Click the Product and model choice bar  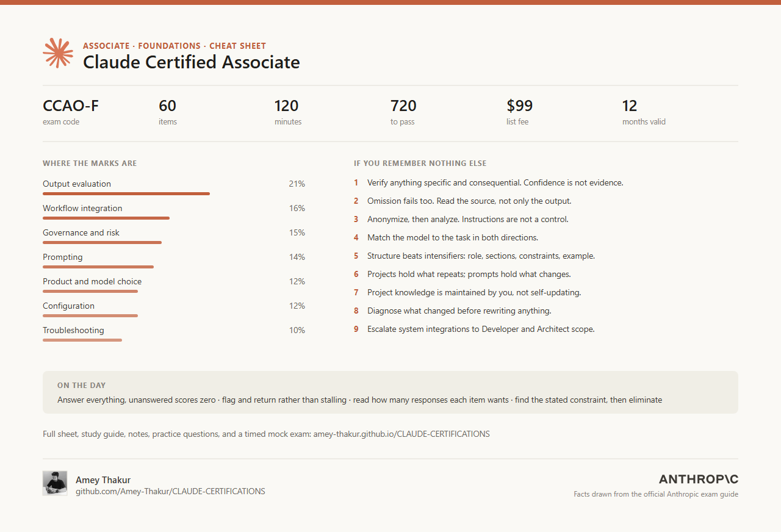[90, 292]
